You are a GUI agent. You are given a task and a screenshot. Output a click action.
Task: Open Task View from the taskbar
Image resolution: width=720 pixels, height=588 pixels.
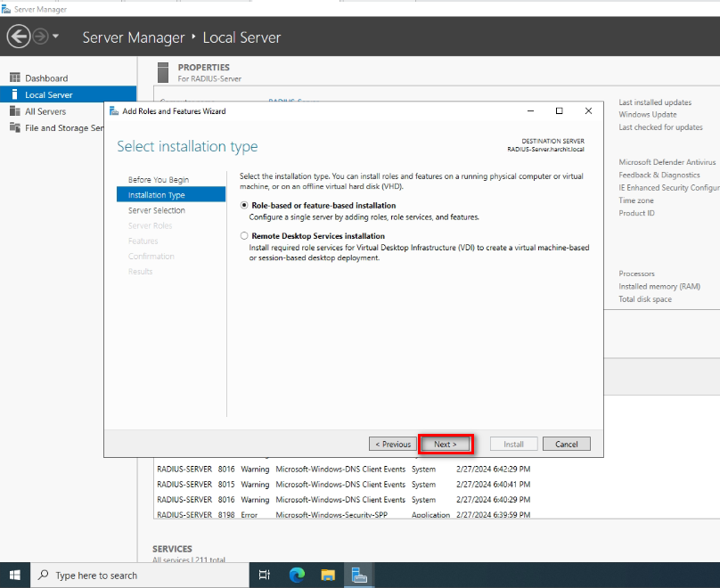tap(265, 576)
